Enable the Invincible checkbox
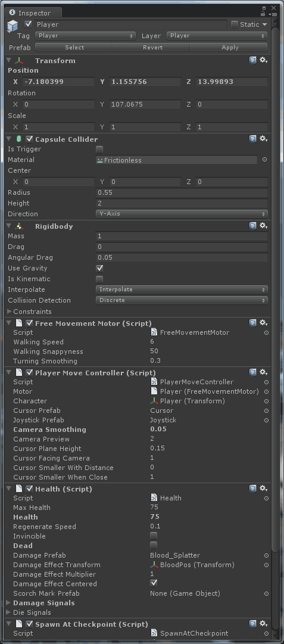 154,536
